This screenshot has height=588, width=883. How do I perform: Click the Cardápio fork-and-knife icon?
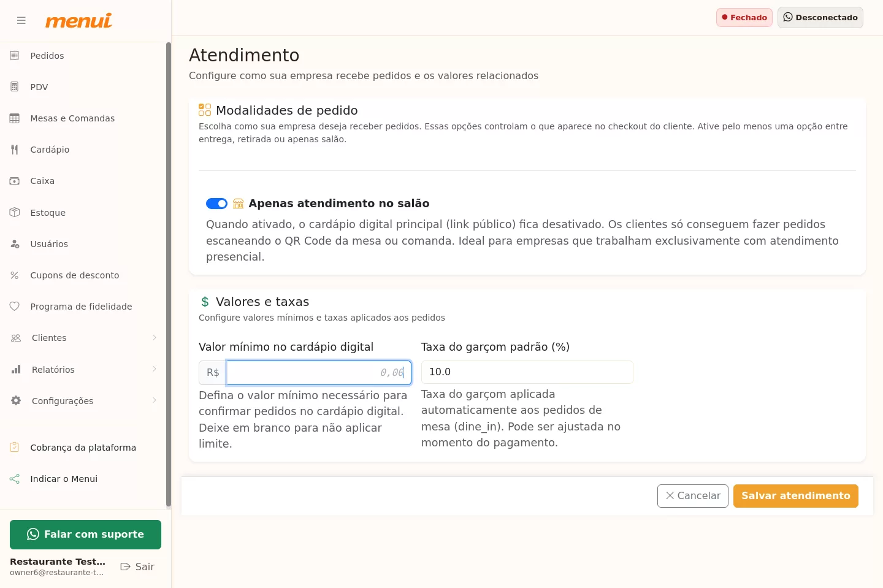point(15,150)
